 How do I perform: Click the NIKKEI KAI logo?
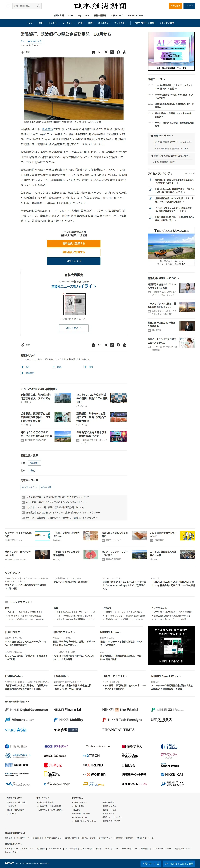[172, 774]
